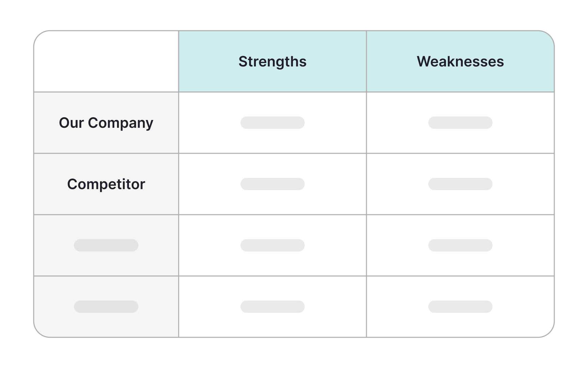Select the Competitor row label
The image size is (588, 368).
coord(106,184)
